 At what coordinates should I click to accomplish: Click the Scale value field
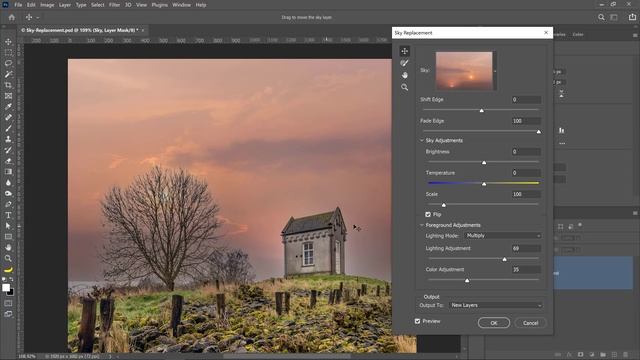527,194
